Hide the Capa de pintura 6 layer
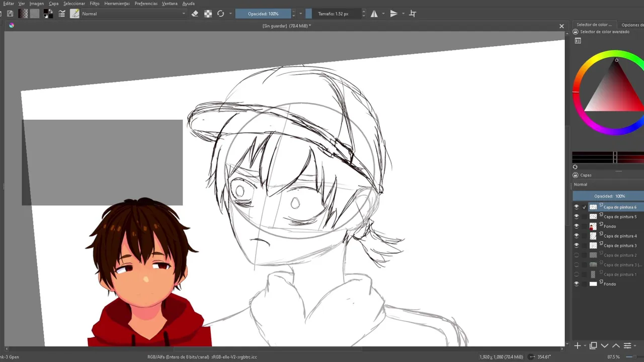 [x=577, y=207]
